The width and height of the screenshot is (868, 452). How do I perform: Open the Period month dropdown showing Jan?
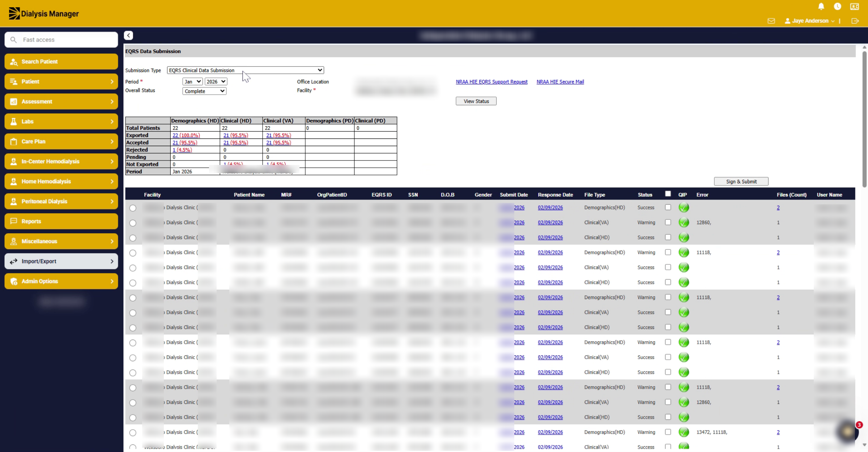pyautogui.click(x=192, y=82)
